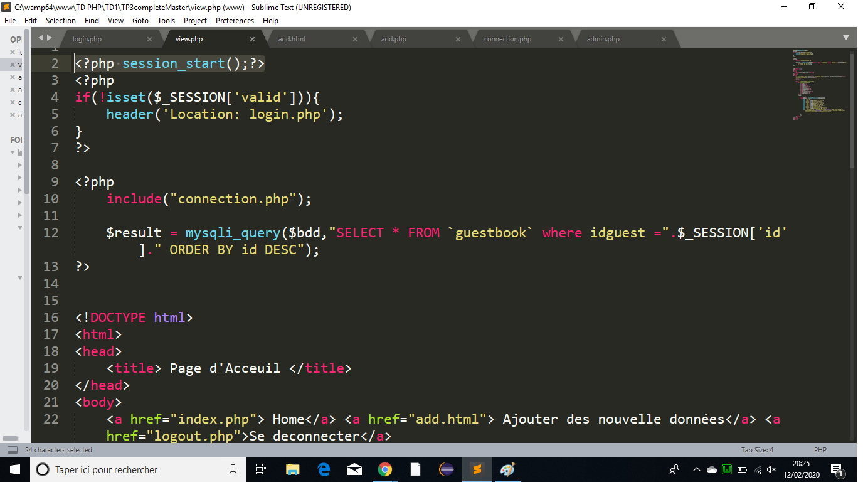Click the 'Location: login.php' string
This screenshot has width=868, height=497.
[245, 114]
